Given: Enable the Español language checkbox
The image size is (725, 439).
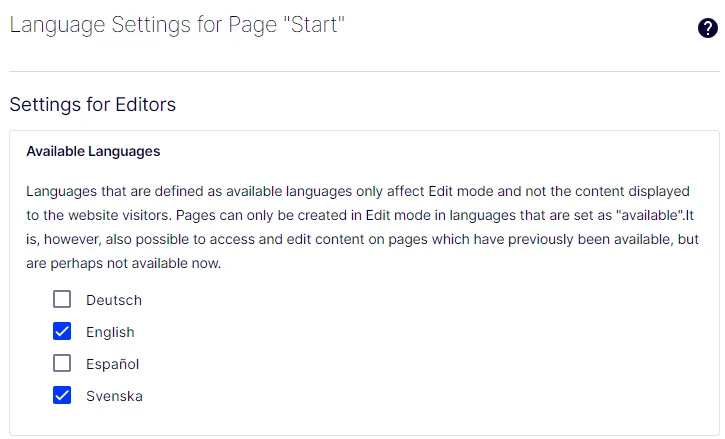Looking at the screenshot, I should [62, 363].
